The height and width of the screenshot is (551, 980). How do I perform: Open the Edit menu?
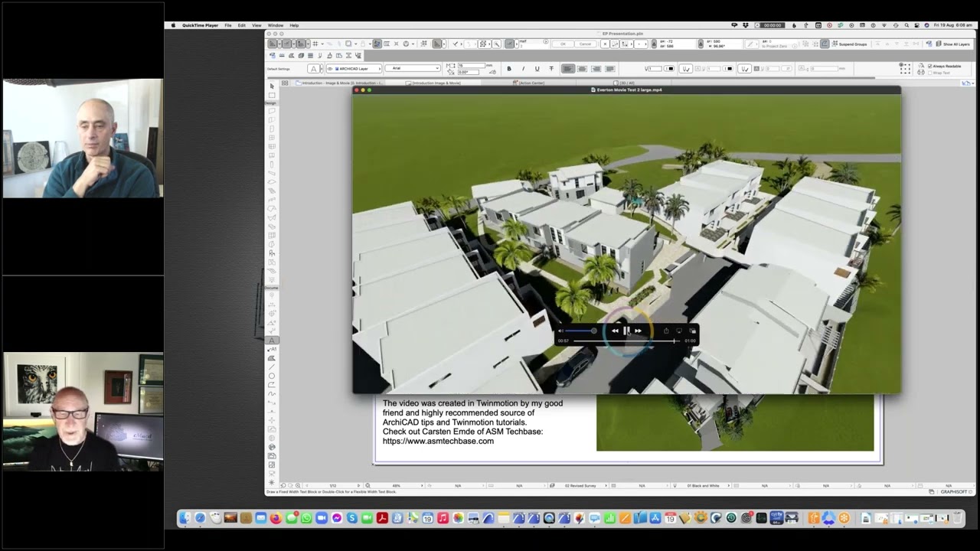tap(242, 25)
